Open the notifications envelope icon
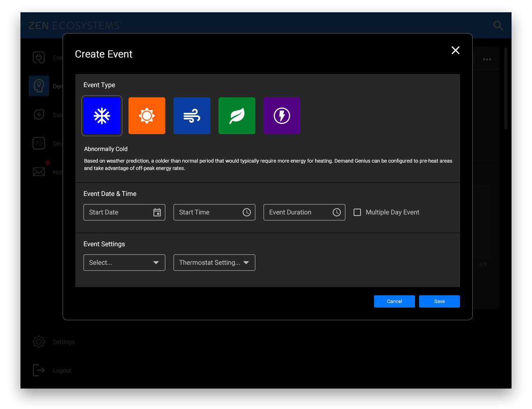The image size is (532, 409). (x=39, y=172)
